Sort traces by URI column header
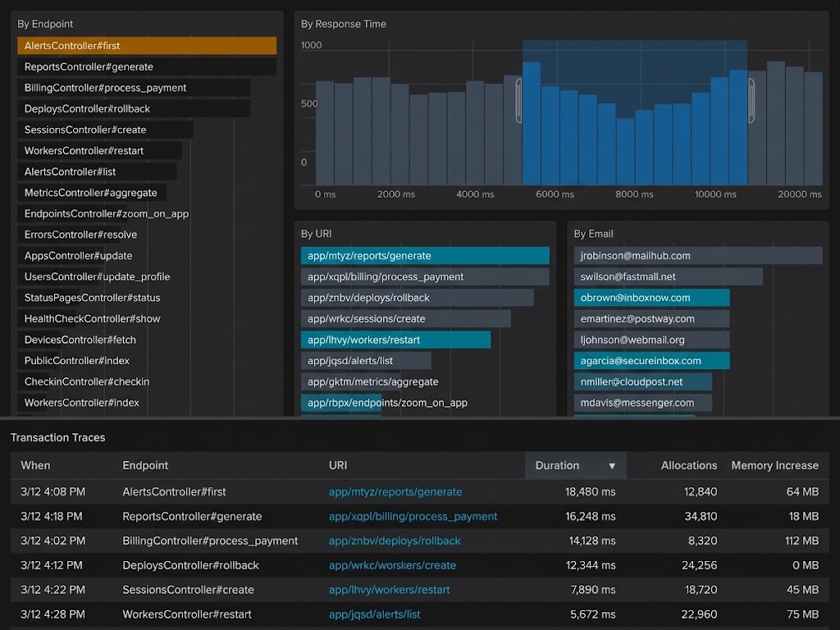Viewport: 840px width, 630px height. coord(337,466)
